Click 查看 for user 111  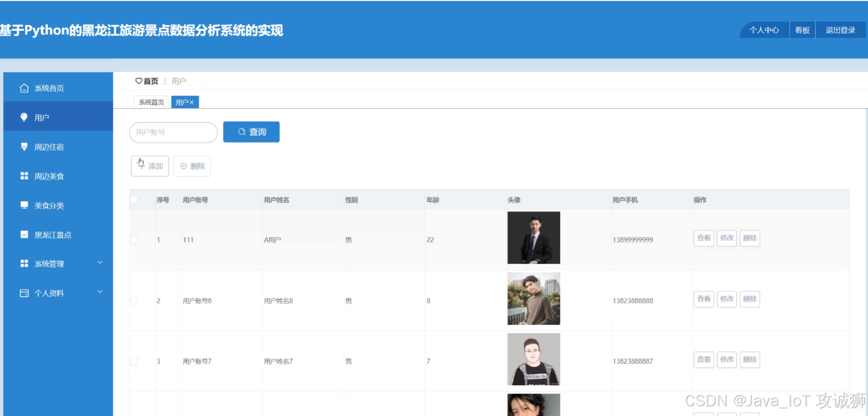[x=704, y=238]
